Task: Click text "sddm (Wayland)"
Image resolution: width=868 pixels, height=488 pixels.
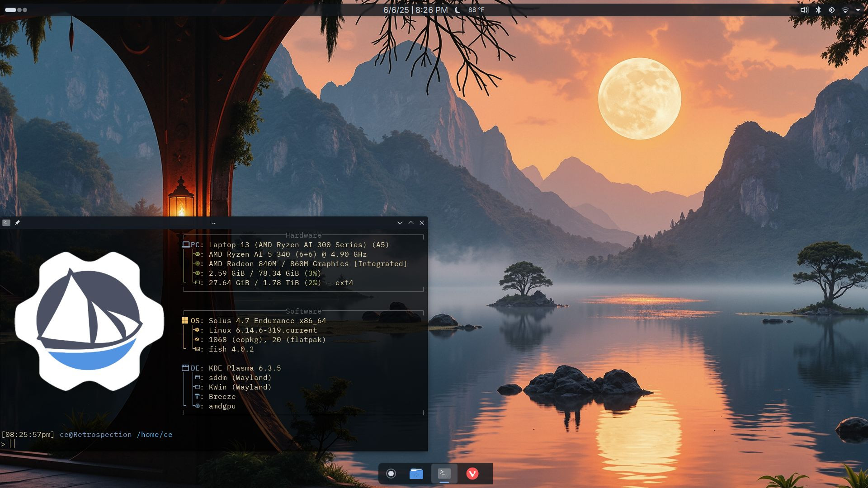Action: (x=240, y=378)
